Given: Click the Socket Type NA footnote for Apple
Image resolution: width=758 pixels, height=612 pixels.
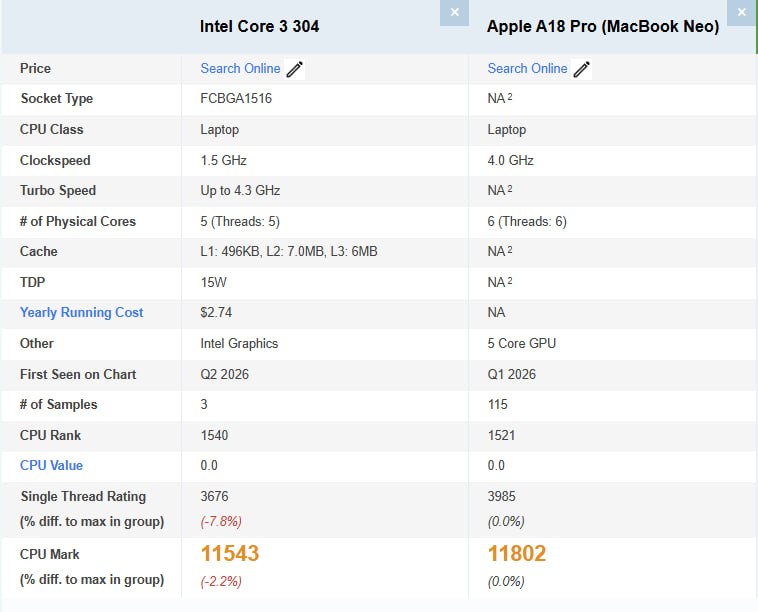Looking at the screenshot, I should point(510,97).
